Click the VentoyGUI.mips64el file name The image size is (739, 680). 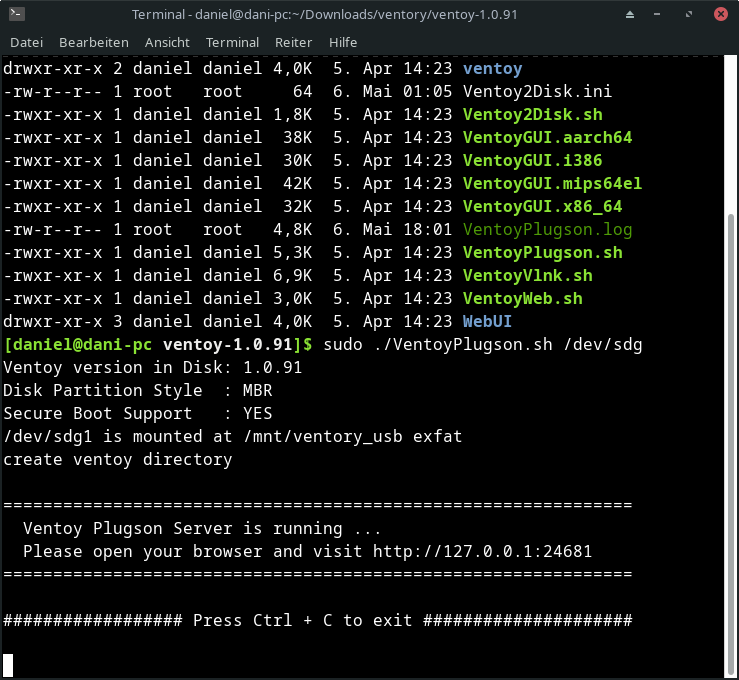pos(552,183)
